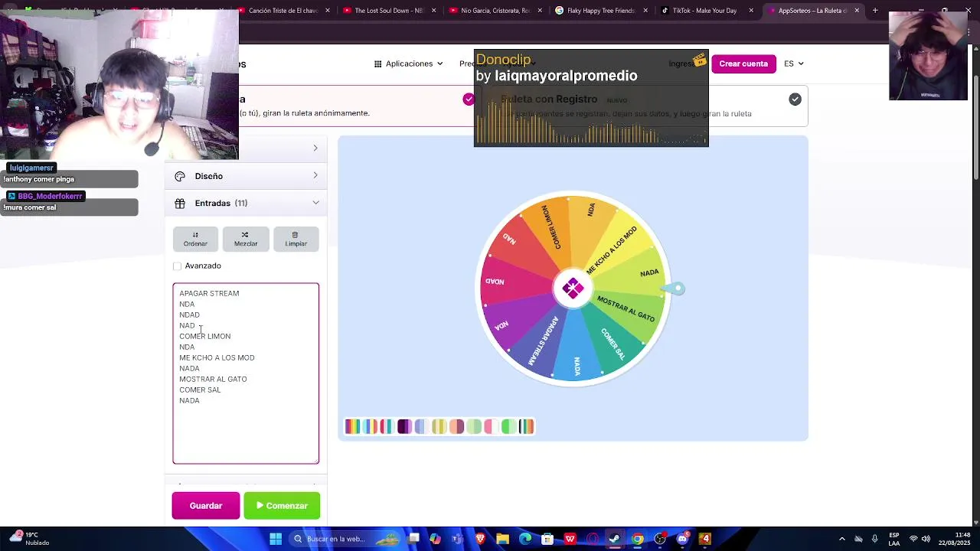980x551 pixels.
Task: Open WPS Office from the taskbar
Action: tap(570, 539)
